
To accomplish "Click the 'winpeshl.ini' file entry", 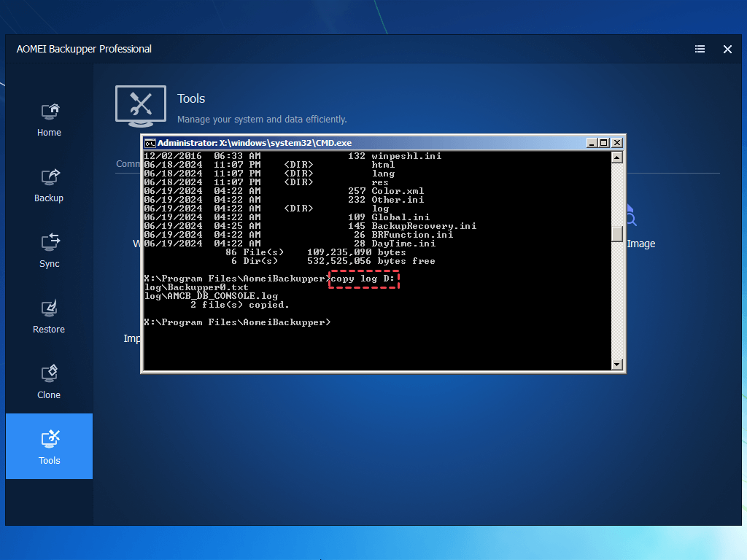I will [406, 156].
